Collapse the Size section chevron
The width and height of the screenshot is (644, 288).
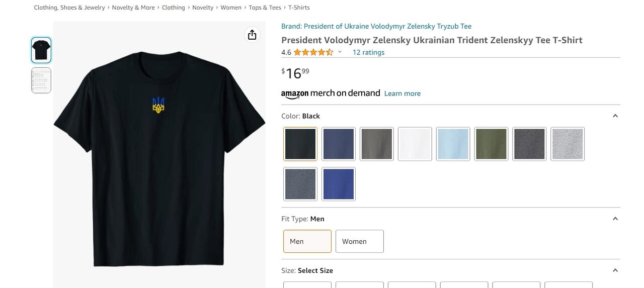click(x=615, y=270)
